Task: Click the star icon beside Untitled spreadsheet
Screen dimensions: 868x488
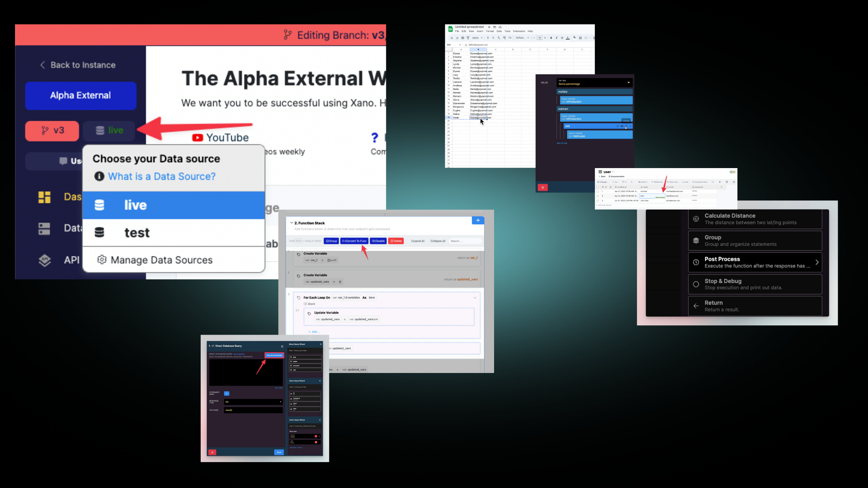Action: (x=489, y=27)
